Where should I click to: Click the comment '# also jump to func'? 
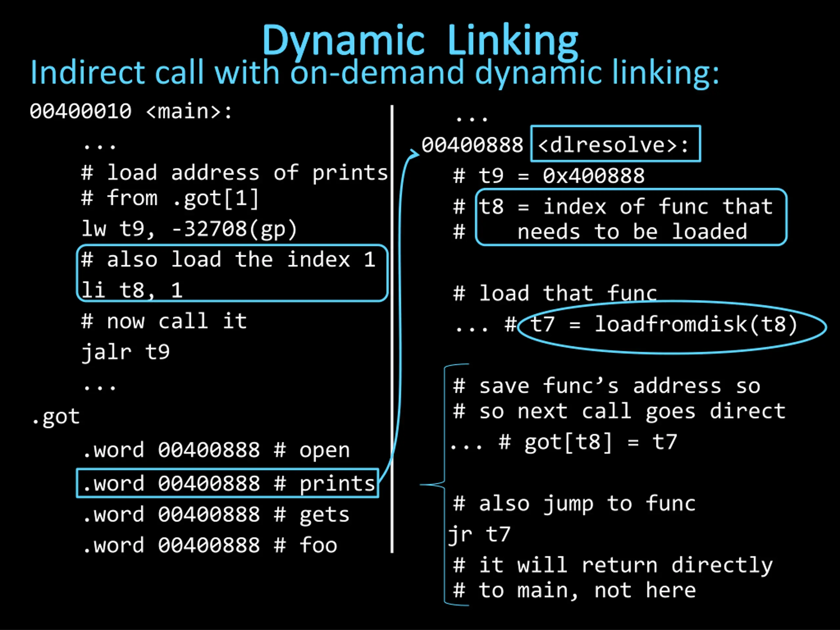575,504
